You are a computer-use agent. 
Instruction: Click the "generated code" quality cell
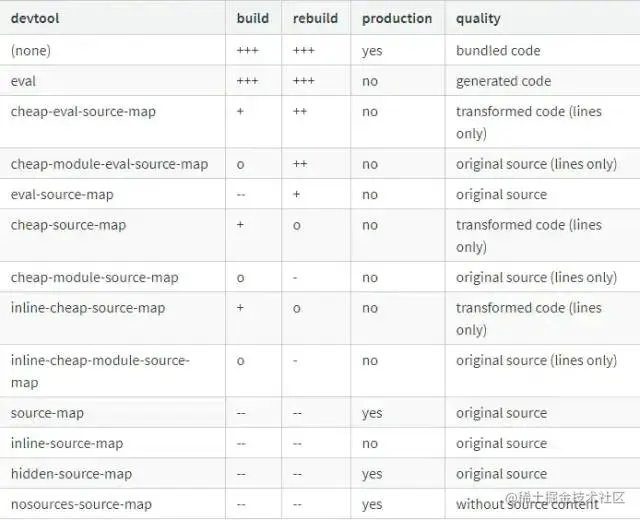503,81
